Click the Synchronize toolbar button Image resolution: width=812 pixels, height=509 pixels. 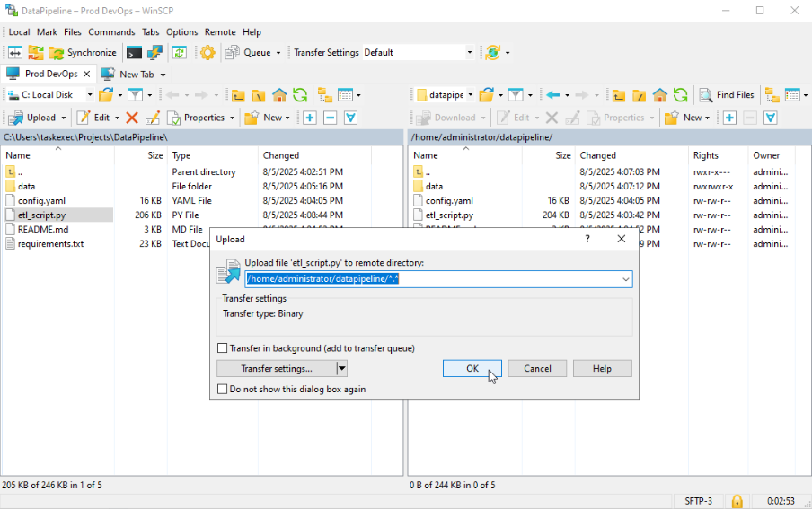(x=83, y=53)
